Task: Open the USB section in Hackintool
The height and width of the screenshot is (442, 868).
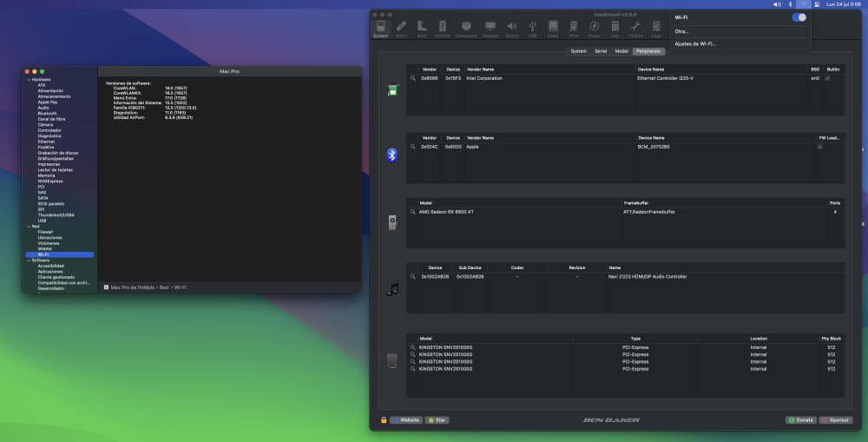Action: pos(532,30)
